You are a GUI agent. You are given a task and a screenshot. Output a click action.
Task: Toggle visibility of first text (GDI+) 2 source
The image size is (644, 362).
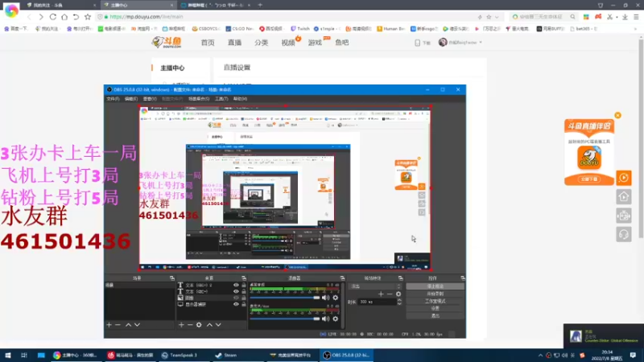236,285
